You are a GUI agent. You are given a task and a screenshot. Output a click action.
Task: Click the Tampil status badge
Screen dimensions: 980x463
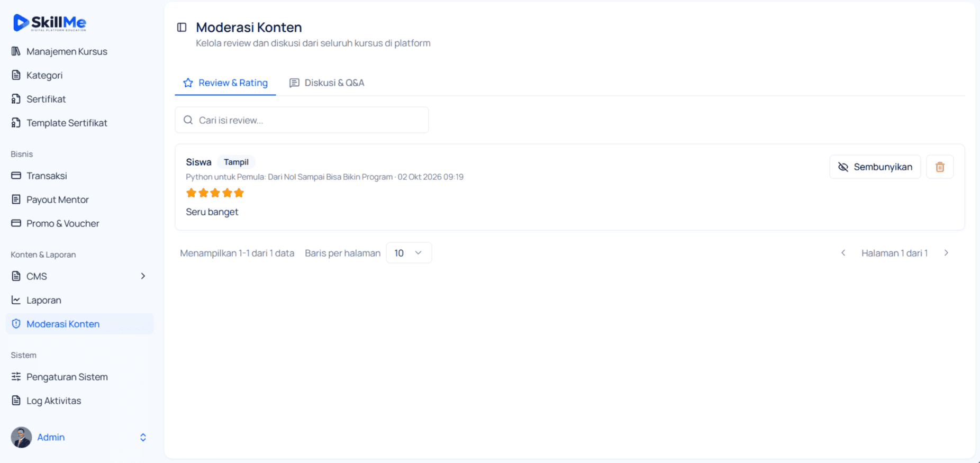(236, 162)
